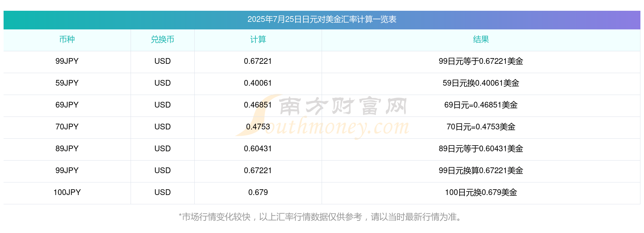Click 0.67221 in the '99日元等于0.67221美金' row

tap(258, 61)
